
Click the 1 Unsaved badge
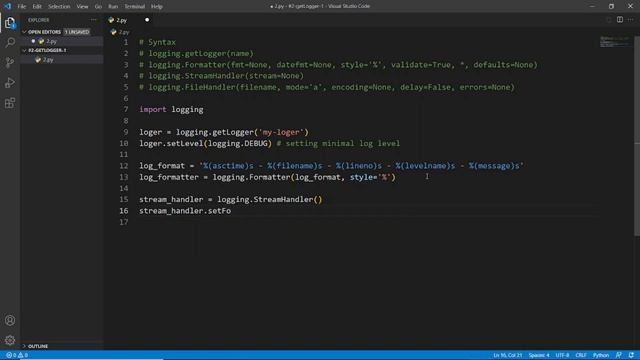click(x=77, y=32)
